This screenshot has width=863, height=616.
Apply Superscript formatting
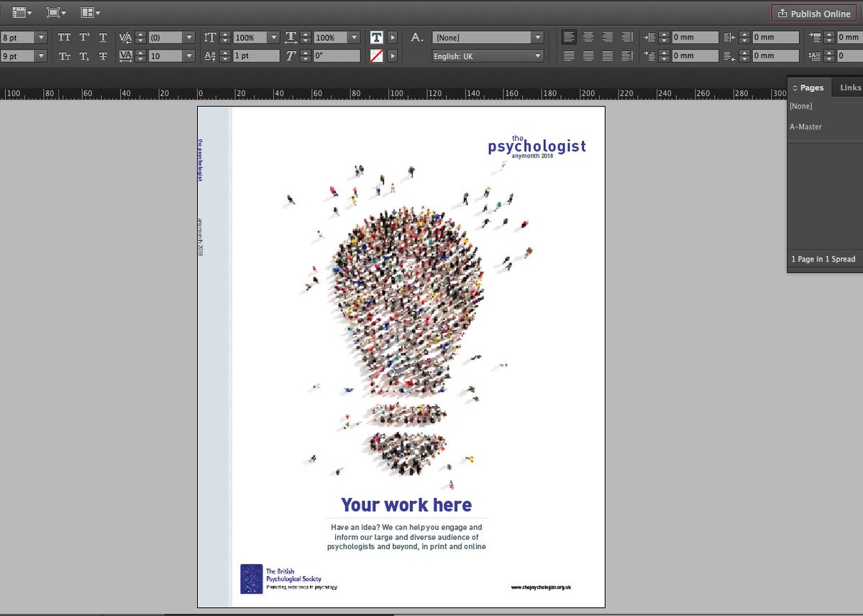point(84,37)
